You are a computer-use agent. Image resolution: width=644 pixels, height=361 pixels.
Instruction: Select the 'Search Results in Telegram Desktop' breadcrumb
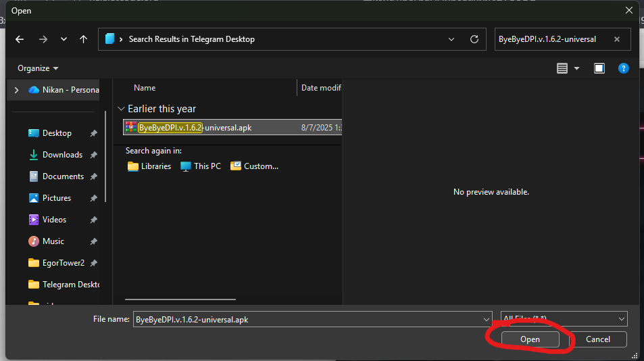(x=192, y=39)
